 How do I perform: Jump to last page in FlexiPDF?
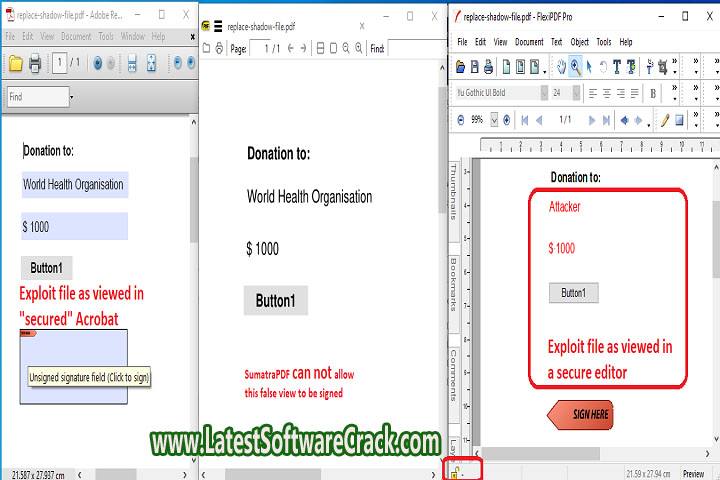[x=606, y=120]
